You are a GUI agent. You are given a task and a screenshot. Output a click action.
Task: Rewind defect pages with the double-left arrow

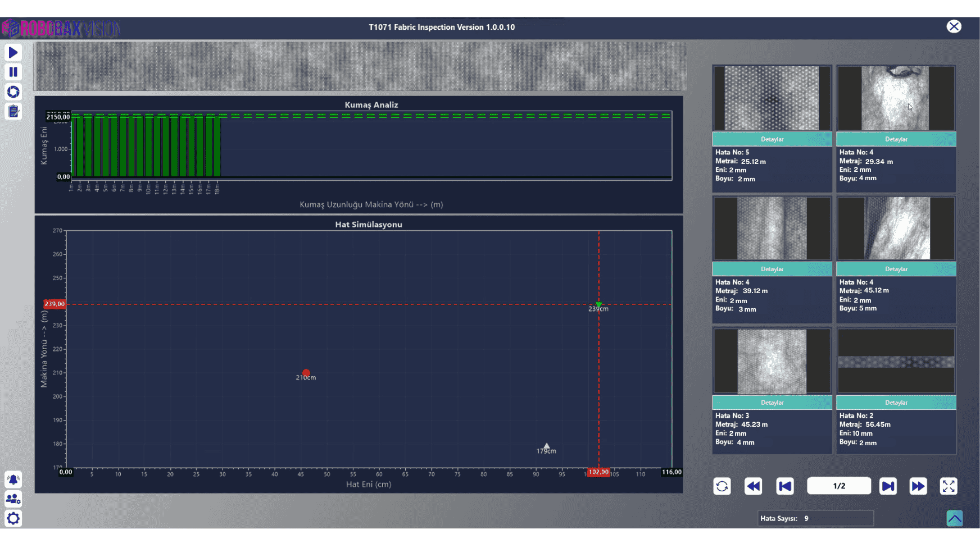(754, 486)
